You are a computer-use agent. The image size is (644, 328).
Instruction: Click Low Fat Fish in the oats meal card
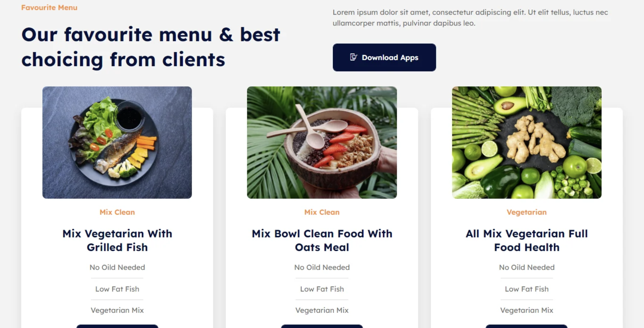(322, 289)
